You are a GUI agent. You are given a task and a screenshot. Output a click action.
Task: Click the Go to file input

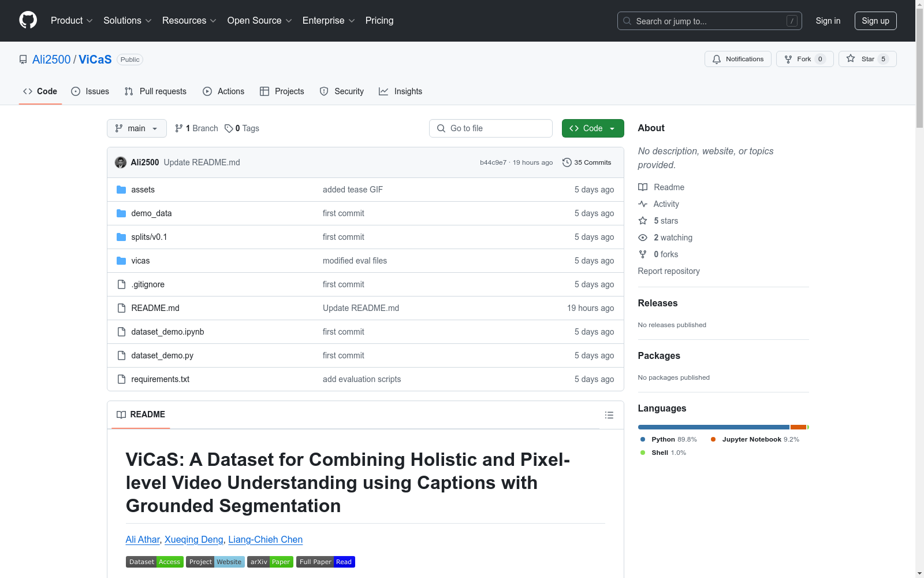pyautogui.click(x=491, y=128)
